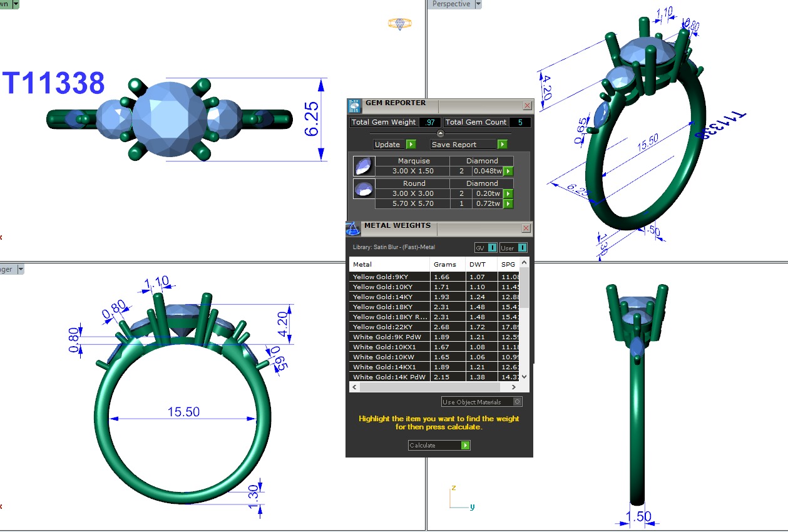Toggle the GV library switch
This screenshot has height=532, width=788.
[486, 248]
